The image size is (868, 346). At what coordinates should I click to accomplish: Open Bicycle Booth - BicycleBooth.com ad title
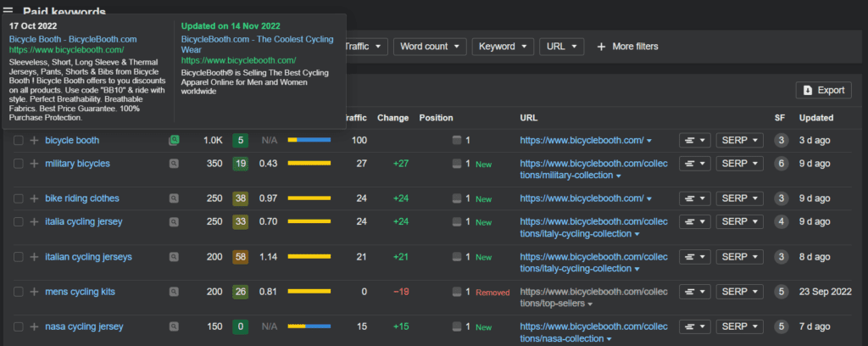tap(73, 39)
